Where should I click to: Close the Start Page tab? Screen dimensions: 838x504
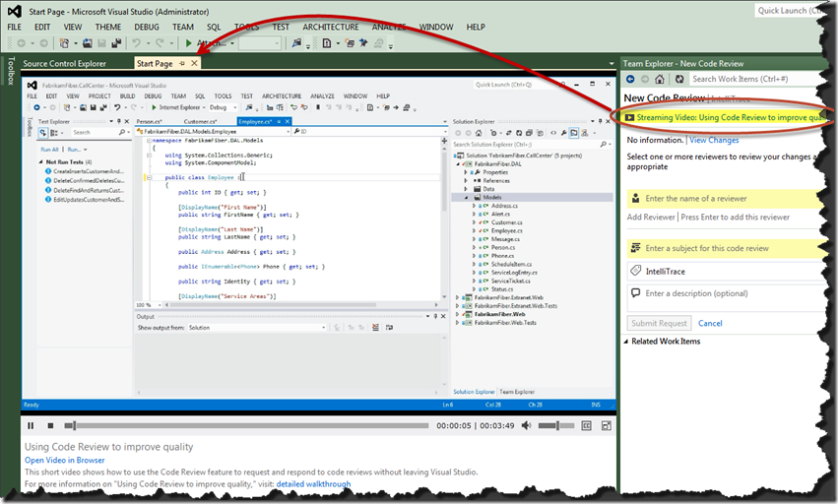tap(195, 63)
